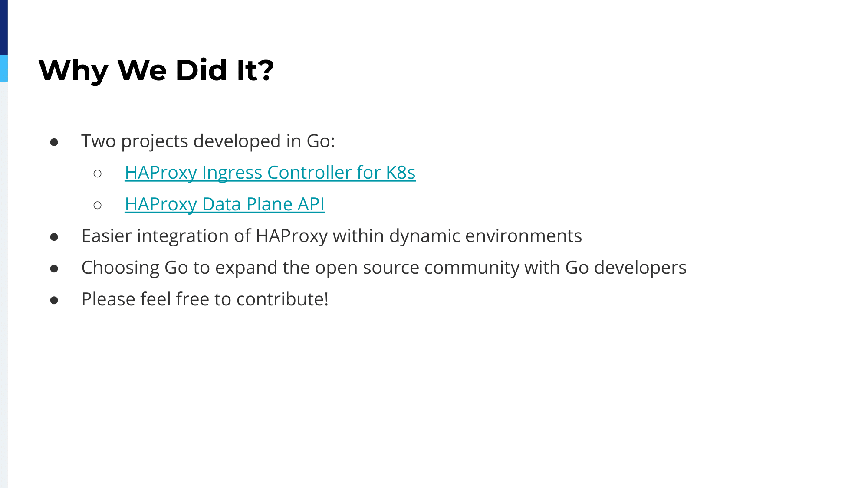Click the bullet dot before "Two projects"
The image size is (868, 488).
54,142
